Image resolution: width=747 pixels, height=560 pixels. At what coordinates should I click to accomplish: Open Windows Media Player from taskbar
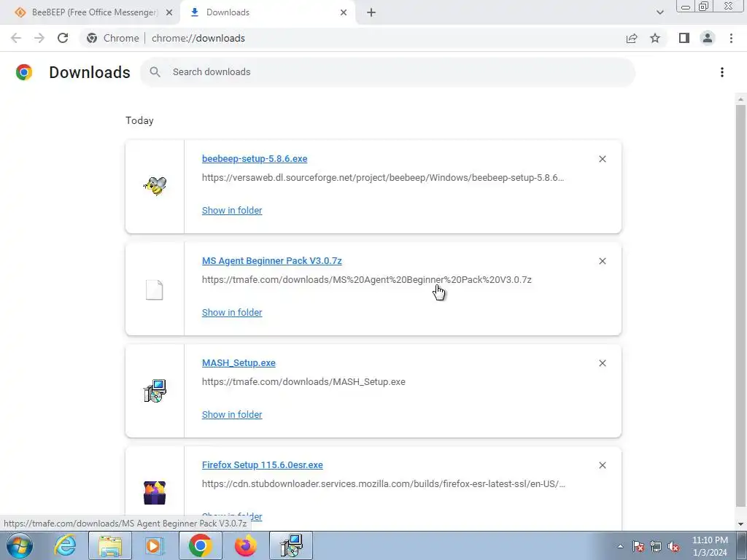(155, 545)
